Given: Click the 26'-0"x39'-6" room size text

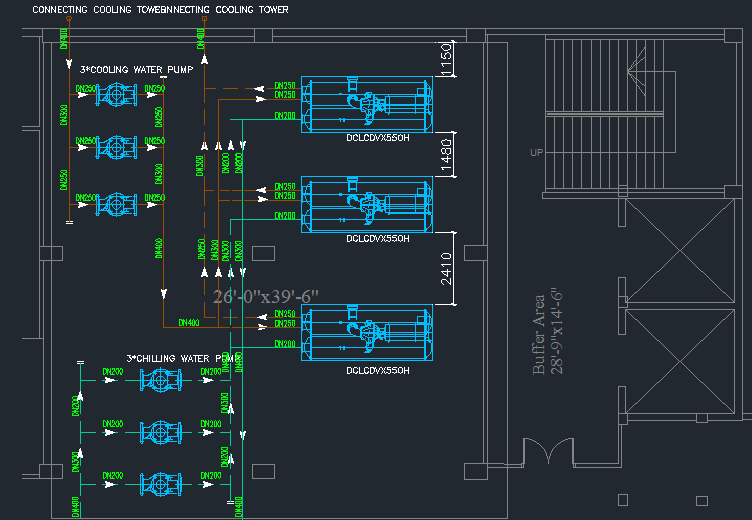Looking at the screenshot, I should 264,296.
